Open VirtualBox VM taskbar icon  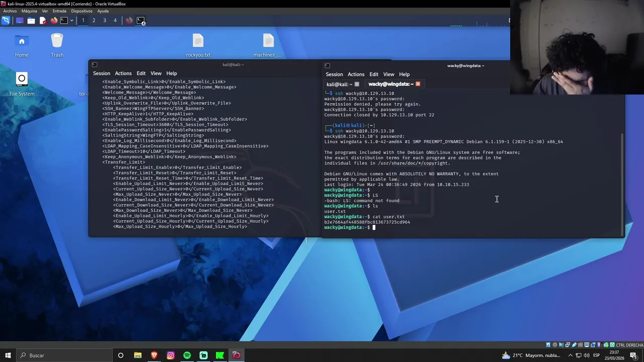click(x=236, y=355)
